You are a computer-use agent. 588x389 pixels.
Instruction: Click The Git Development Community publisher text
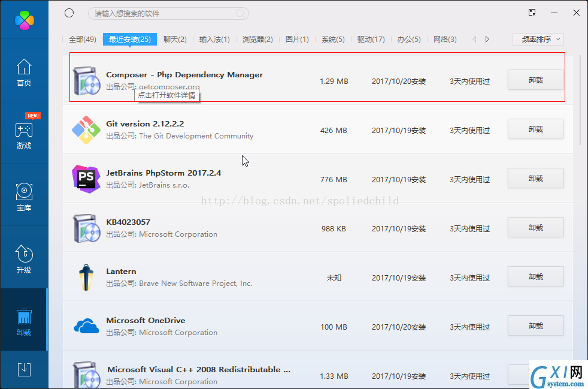click(196, 136)
